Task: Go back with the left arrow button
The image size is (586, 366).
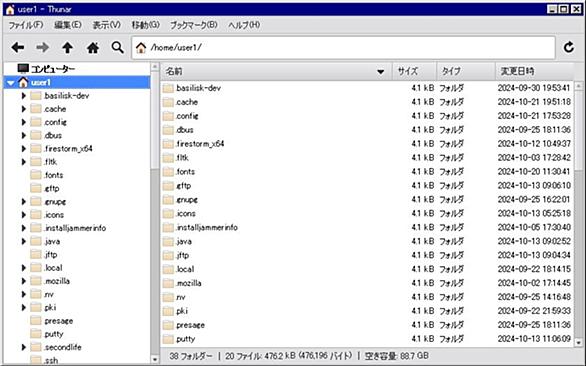Action: click(x=18, y=47)
